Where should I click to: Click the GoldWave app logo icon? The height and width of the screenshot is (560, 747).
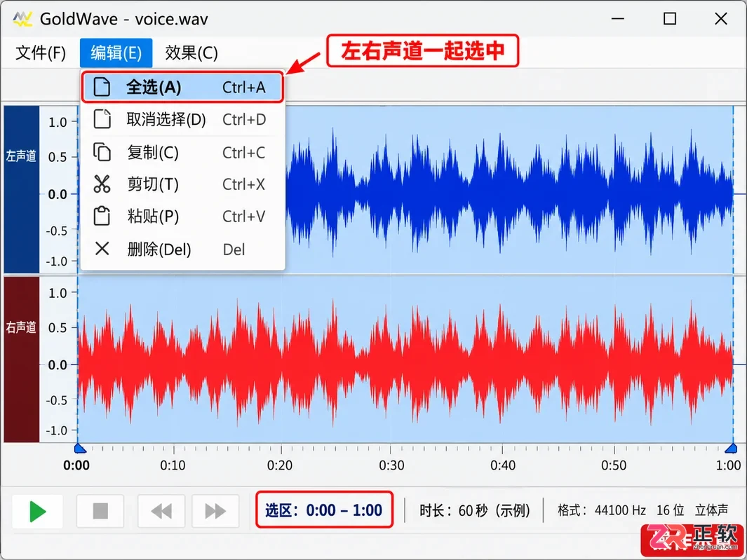click(22, 19)
